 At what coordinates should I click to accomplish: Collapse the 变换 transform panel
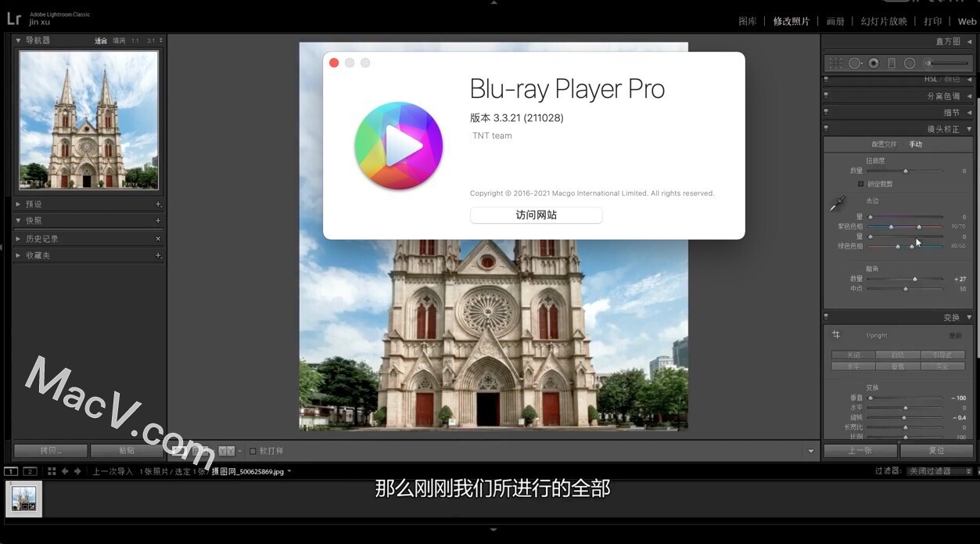pyautogui.click(x=969, y=318)
